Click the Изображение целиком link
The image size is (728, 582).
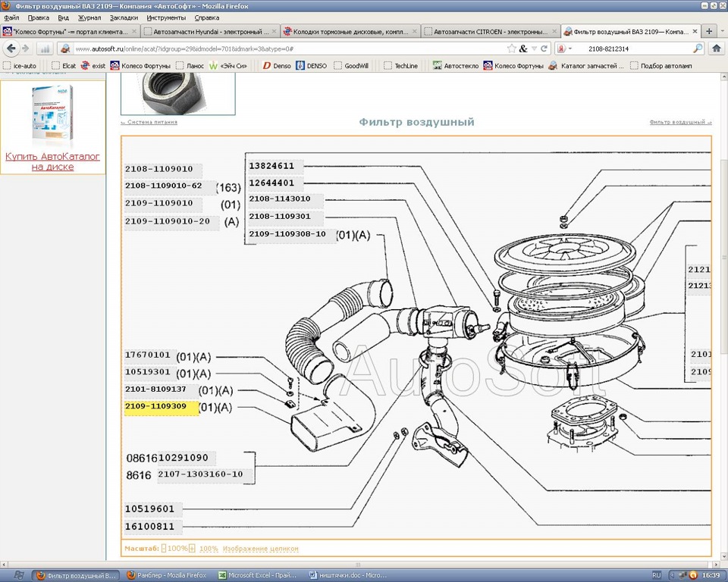260,549
